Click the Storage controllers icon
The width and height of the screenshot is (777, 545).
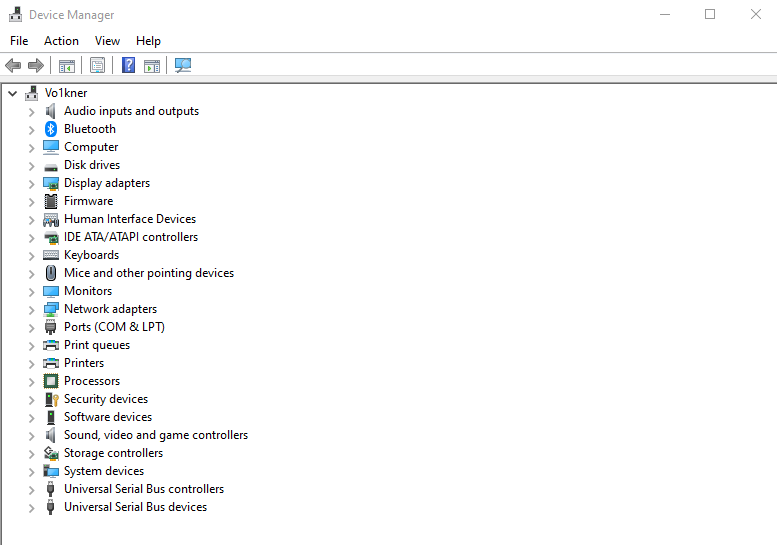(51, 453)
